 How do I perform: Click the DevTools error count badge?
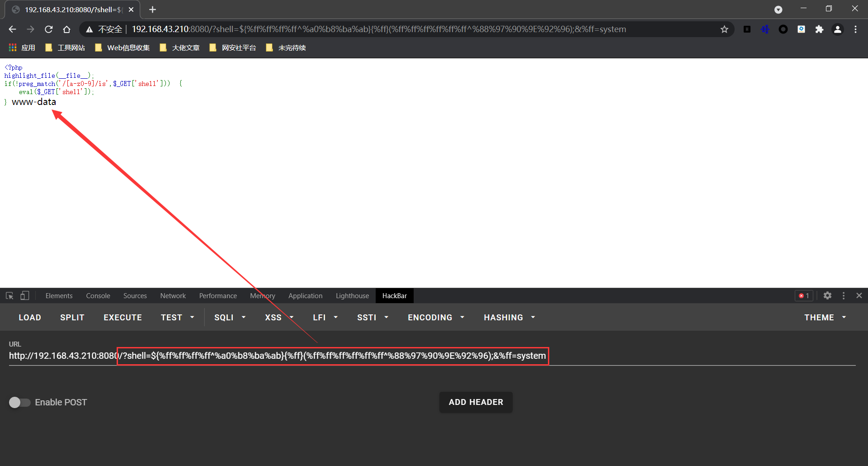pyautogui.click(x=804, y=295)
